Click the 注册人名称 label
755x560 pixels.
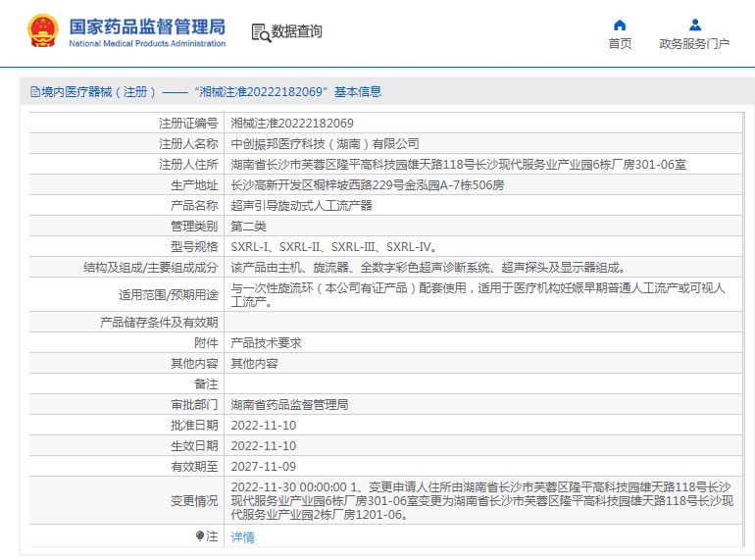point(188,144)
